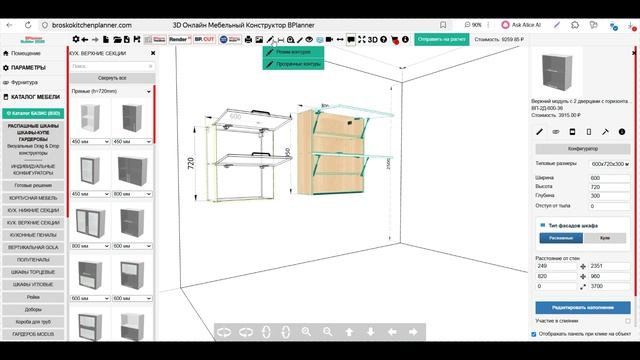Open the КУХОННЫЕ ПЕНАЛЫ category
Image resolution: width=640 pixels, height=360 pixels.
(33, 235)
